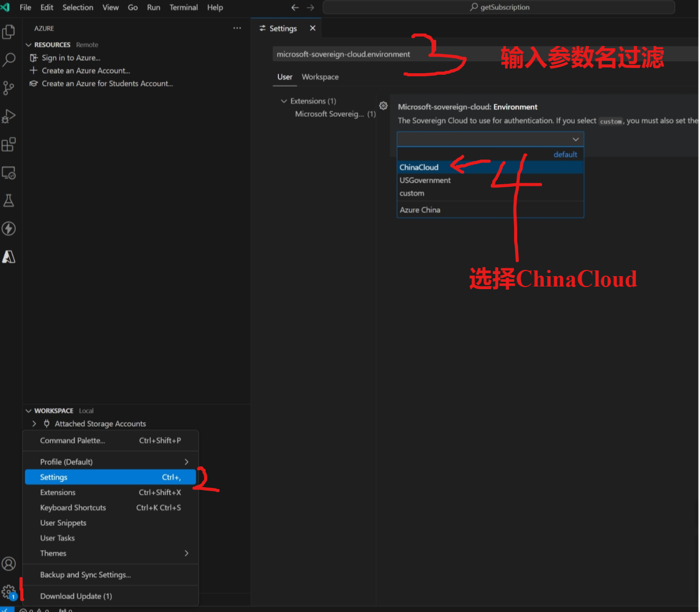The width and height of the screenshot is (700, 612).
Task: Click Sign in to Azure...
Action: 71,58
